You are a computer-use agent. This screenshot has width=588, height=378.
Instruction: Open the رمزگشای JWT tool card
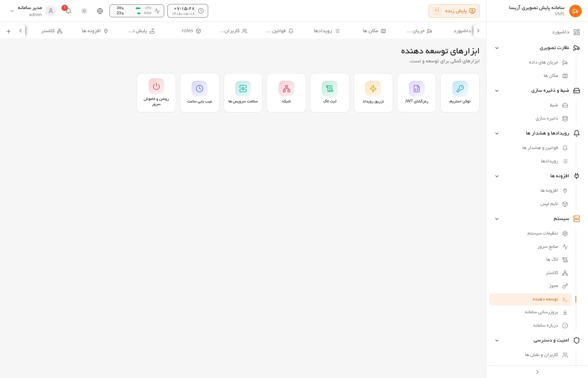[x=416, y=93]
